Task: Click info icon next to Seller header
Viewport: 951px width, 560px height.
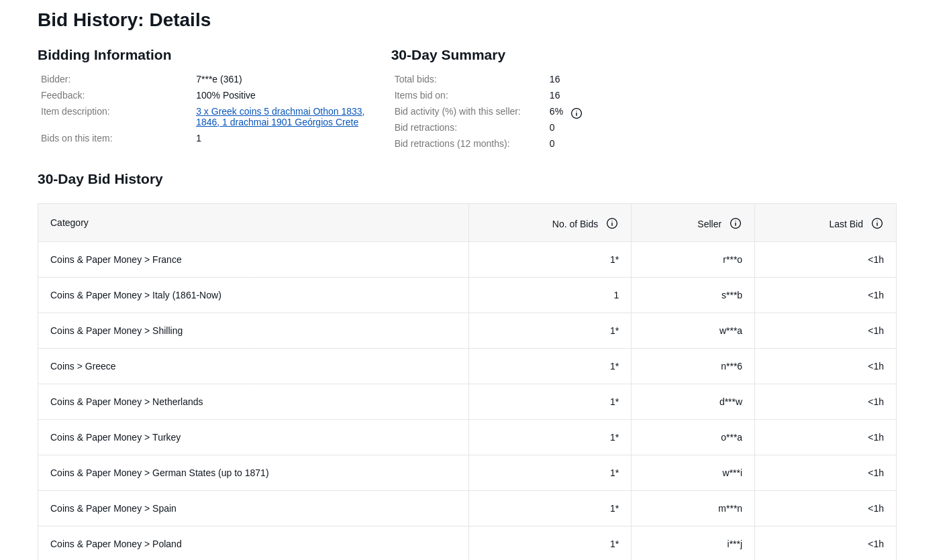Action: click(736, 223)
